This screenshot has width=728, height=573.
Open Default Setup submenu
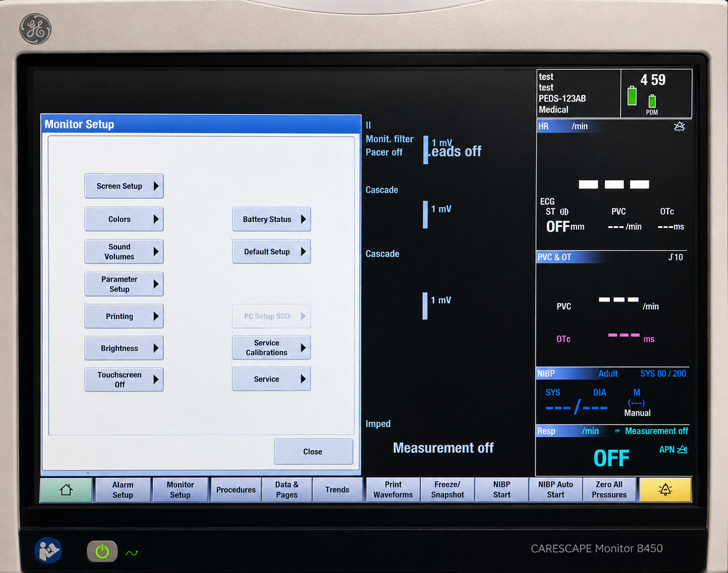coord(271,251)
